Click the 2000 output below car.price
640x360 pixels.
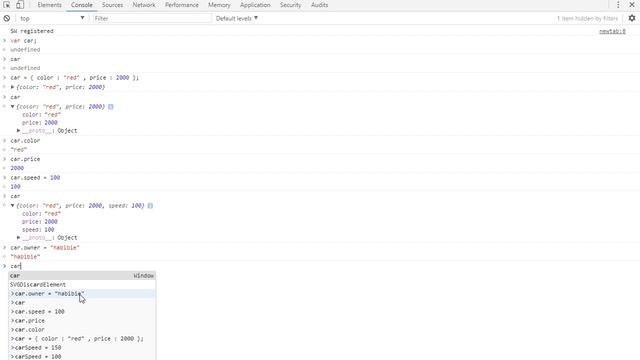click(17, 168)
